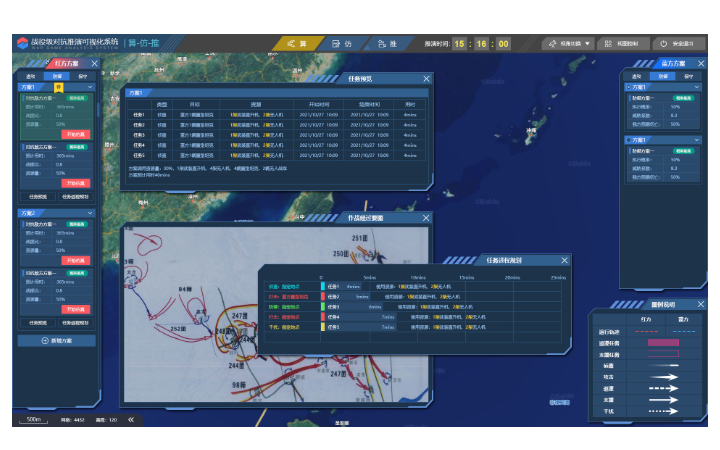The image size is (720, 450).
Task: Select lower 方案1 radio in 蓝方方案 panel
Action: pos(629,140)
